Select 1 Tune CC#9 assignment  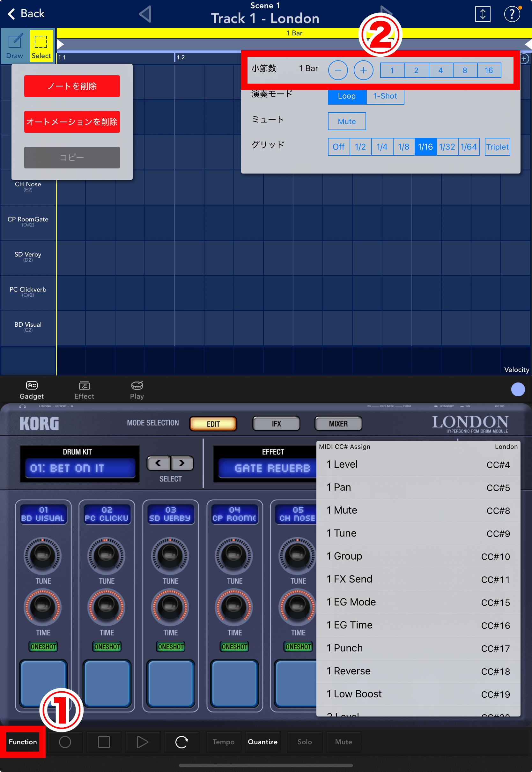pyautogui.click(x=418, y=533)
